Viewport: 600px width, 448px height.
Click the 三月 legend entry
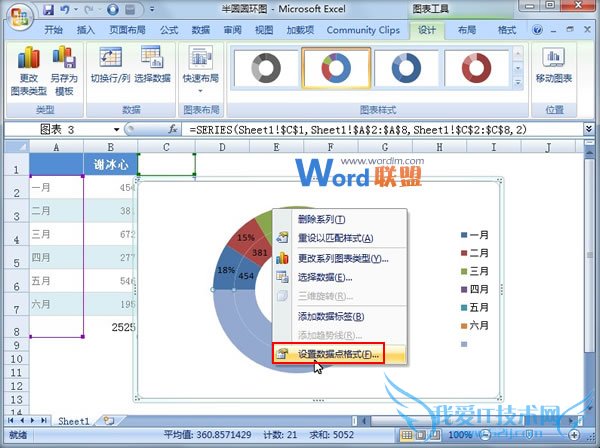[474, 271]
